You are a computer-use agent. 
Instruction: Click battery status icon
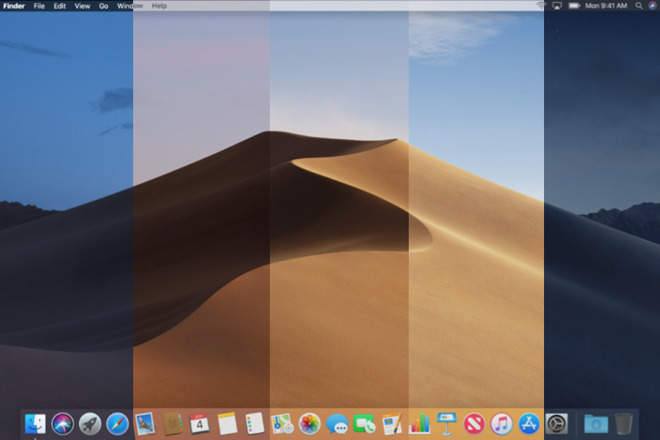tap(574, 5)
